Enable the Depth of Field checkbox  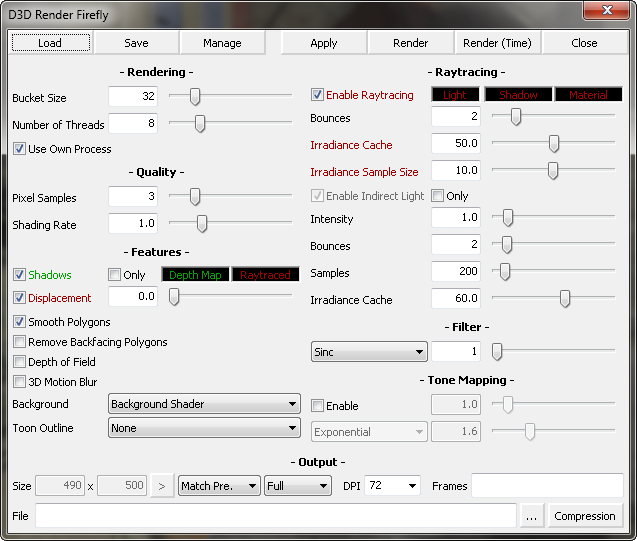click(x=19, y=362)
